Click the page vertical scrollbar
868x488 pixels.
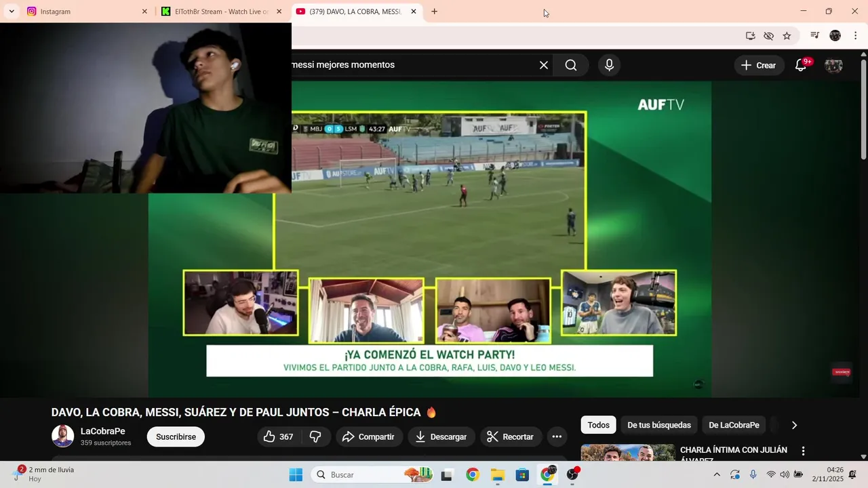coord(863,108)
